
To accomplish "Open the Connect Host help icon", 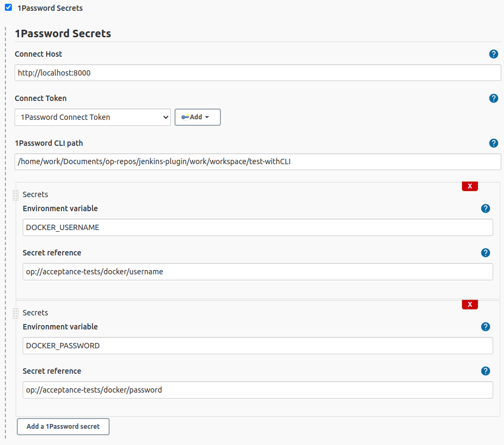I will click(493, 54).
